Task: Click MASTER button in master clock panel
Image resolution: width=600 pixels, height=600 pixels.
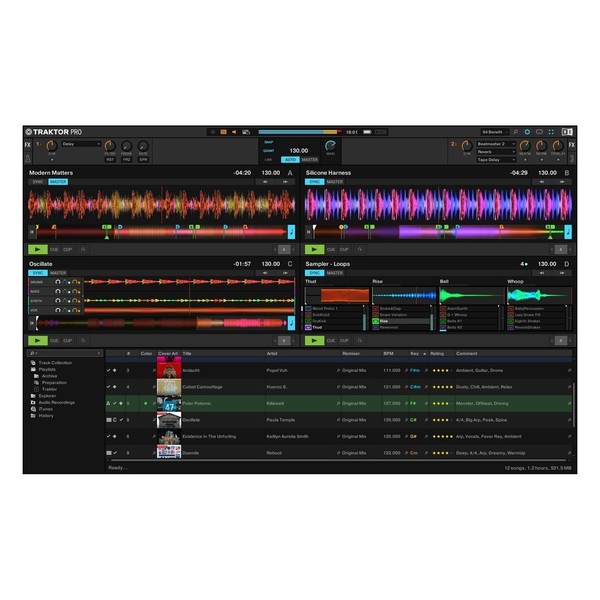Action: point(310,160)
